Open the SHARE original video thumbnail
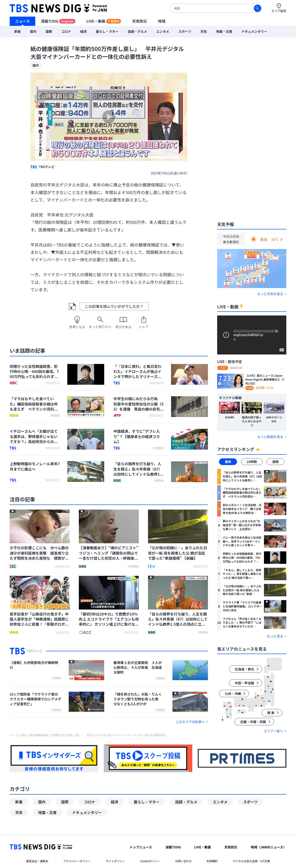The height and width of the screenshot is (868, 296). click(x=229, y=408)
